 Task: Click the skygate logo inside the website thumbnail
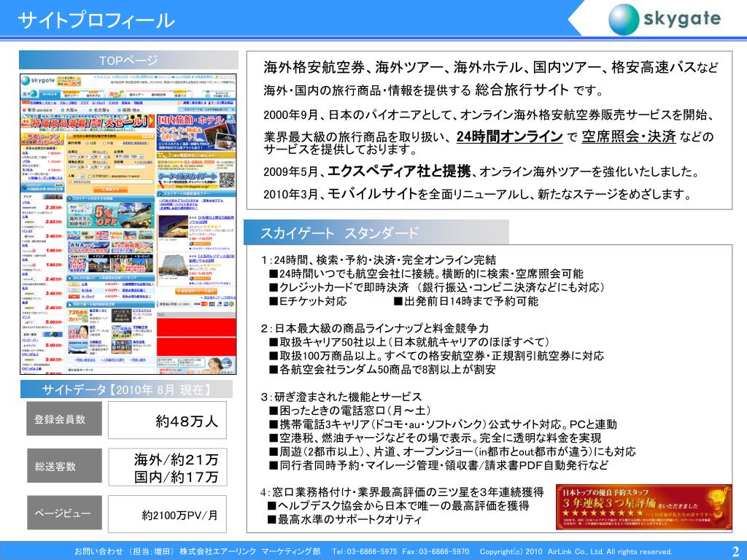pos(38,80)
